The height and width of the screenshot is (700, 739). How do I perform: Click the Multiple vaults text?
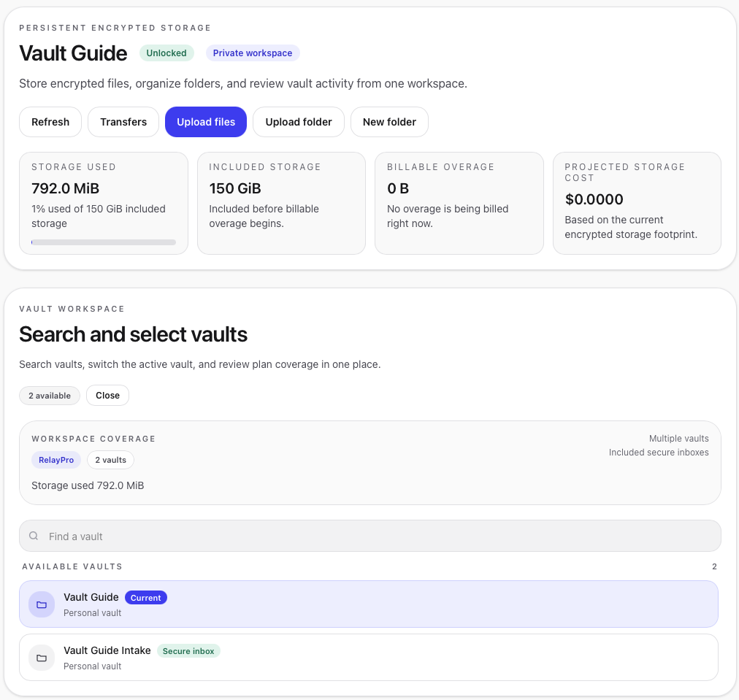click(x=678, y=439)
